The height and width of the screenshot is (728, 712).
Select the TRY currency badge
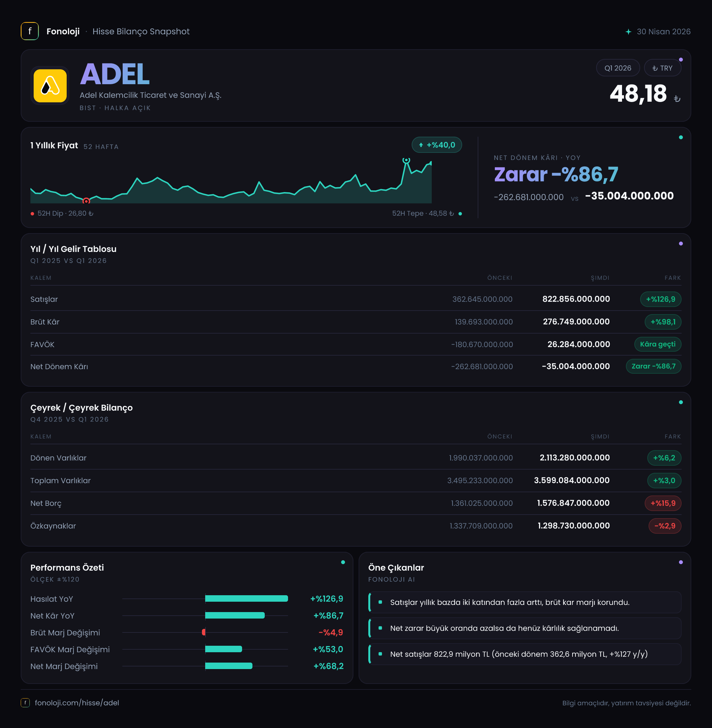coord(662,68)
